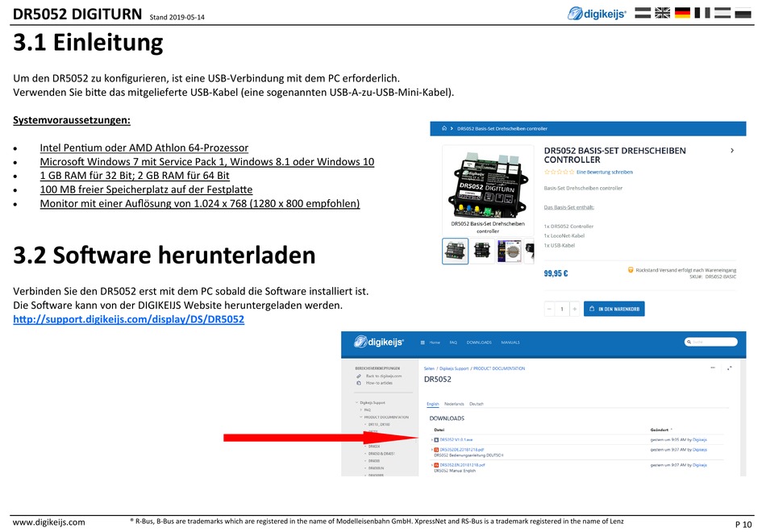Expand the FAQ tree node in the sidebar
The image size is (766, 532).
pos(361,409)
